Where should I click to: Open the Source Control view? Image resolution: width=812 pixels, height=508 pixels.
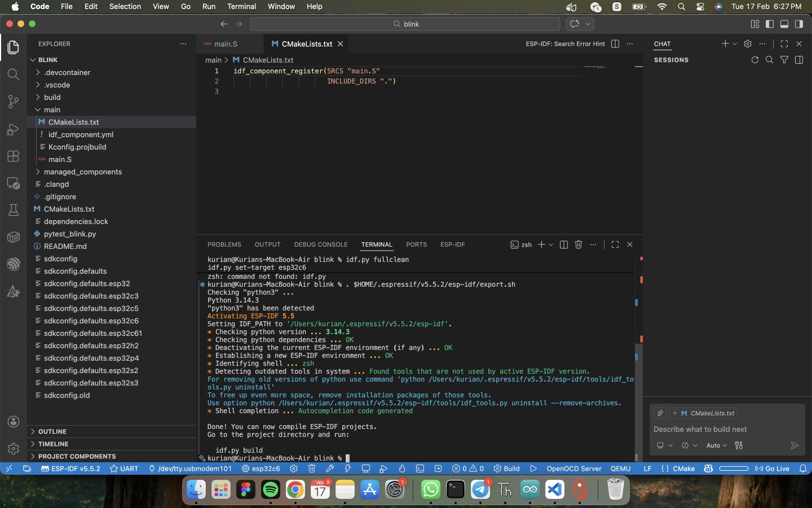[13, 102]
